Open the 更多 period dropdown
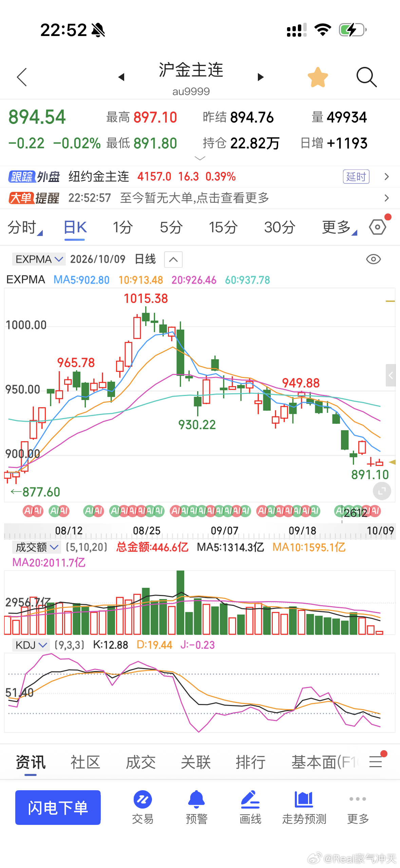 click(x=339, y=227)
